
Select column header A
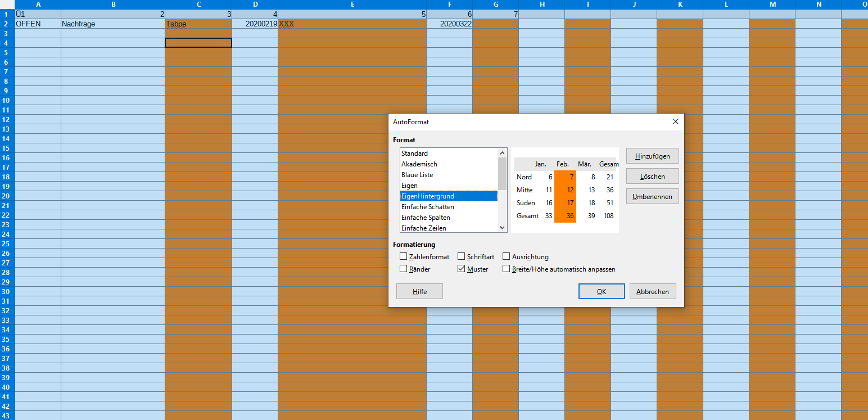click(38, 4)
